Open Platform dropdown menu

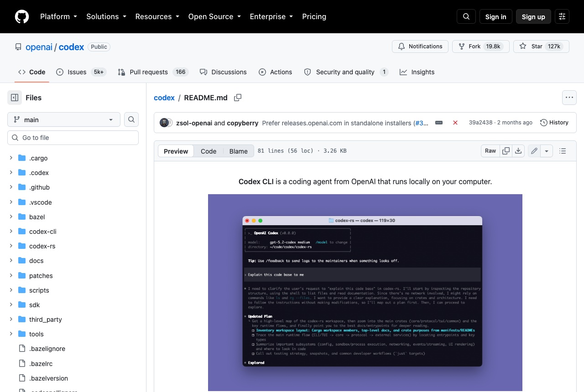click(58, 16)
